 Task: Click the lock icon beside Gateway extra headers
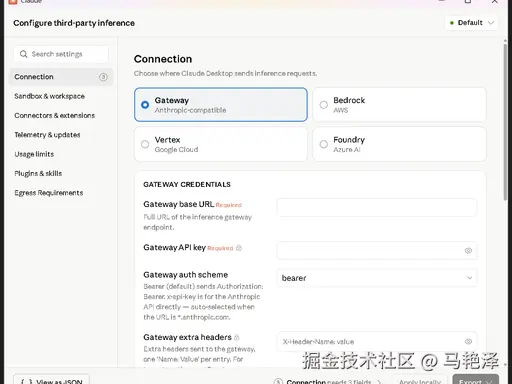pyautogui.click(x=237, y=337)
